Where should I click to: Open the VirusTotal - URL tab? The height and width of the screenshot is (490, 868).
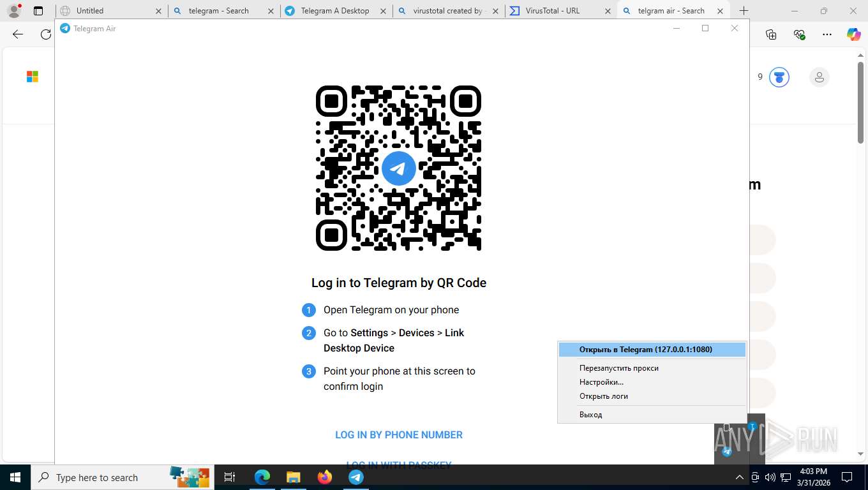[x=561, y=11]
